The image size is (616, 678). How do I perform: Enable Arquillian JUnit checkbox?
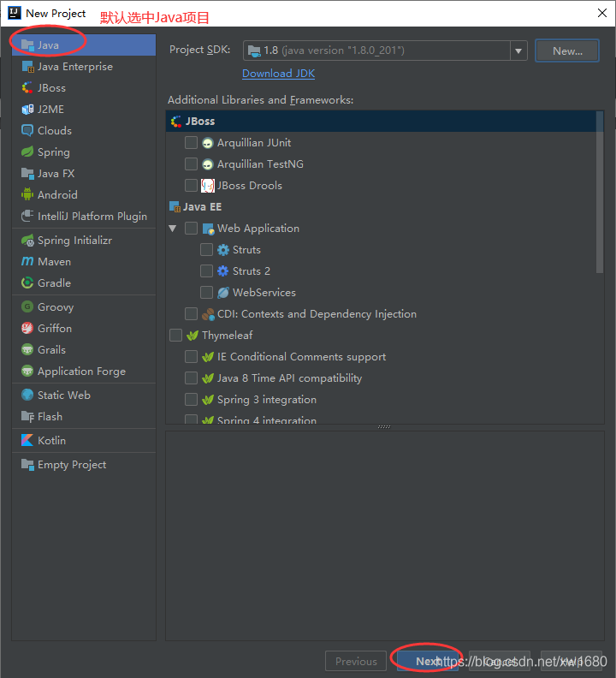click(191, 143)
